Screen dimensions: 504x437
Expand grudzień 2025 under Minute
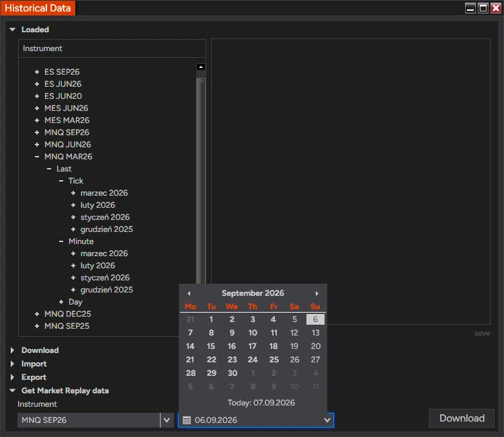[x=73, y=290]
